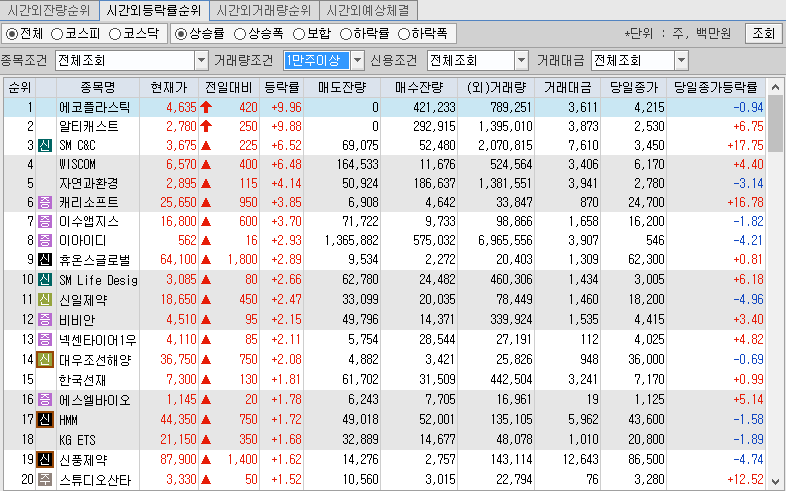Click the 신 badge beside HMM
This screenshot has width=786, height=491.
(45, 419)
